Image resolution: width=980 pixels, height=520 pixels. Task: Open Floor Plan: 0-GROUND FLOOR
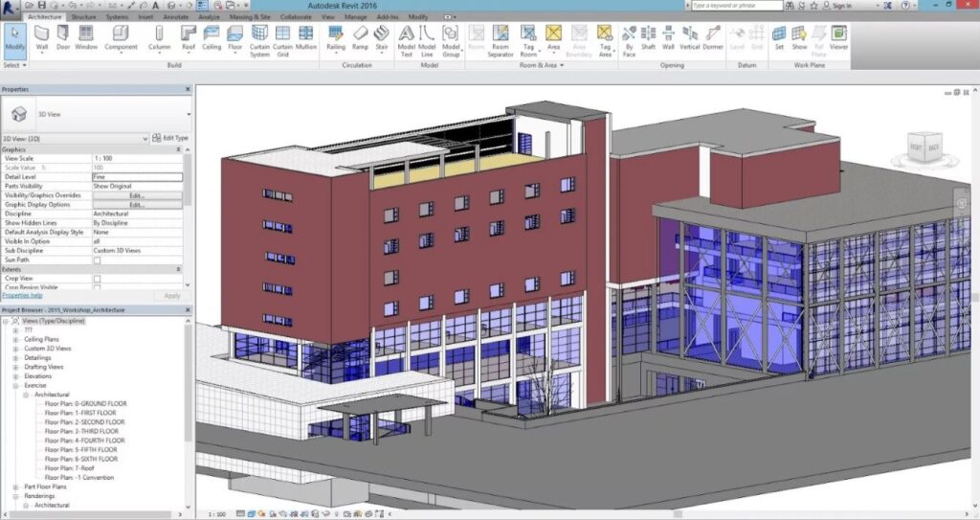click(85, 403)
